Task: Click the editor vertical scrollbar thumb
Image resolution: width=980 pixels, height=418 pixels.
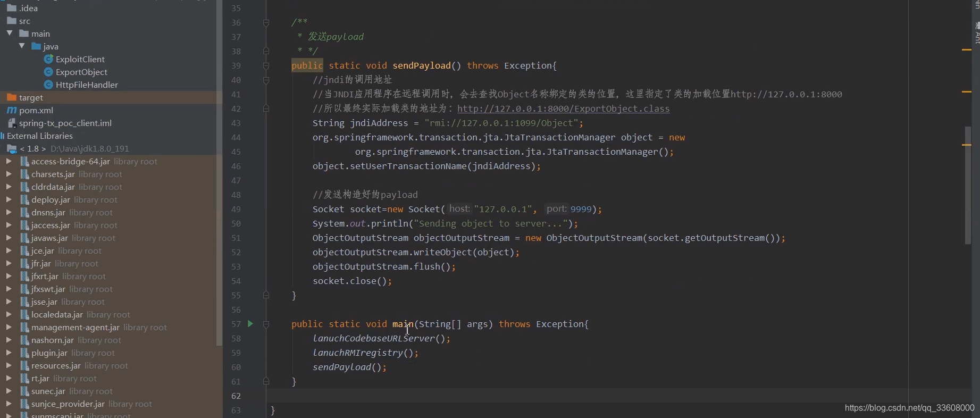Action: click(968, 185)
